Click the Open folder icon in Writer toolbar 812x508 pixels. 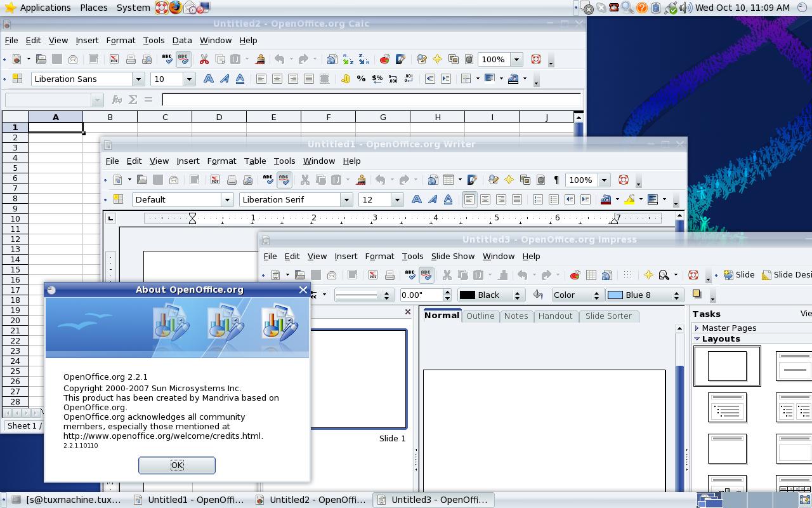click(x=142, y=180)
